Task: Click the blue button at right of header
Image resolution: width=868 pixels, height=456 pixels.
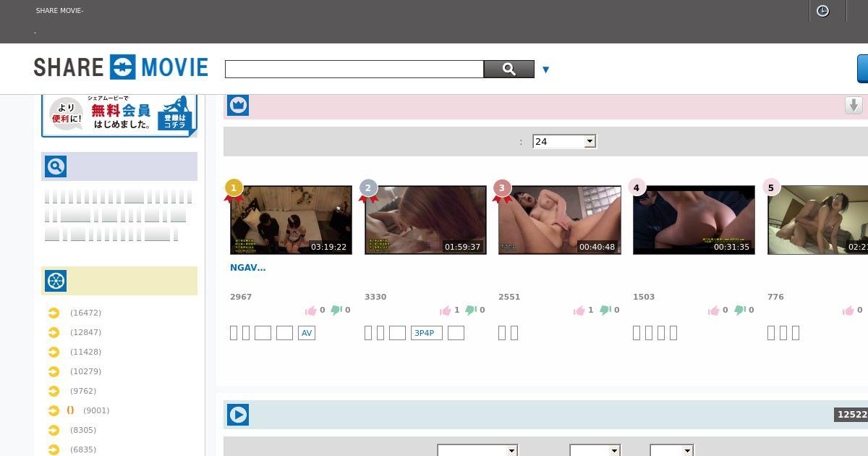Action: coord(862,69)
